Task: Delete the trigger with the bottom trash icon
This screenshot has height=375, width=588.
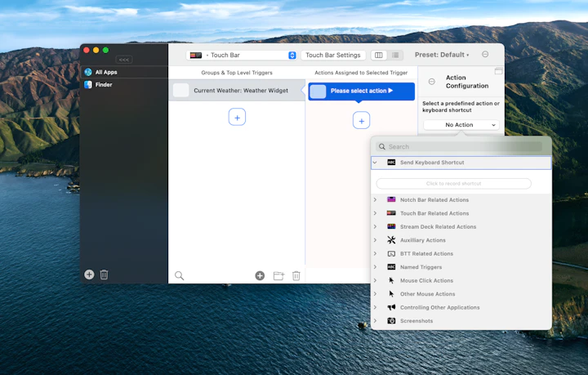Action: (296, 276)
